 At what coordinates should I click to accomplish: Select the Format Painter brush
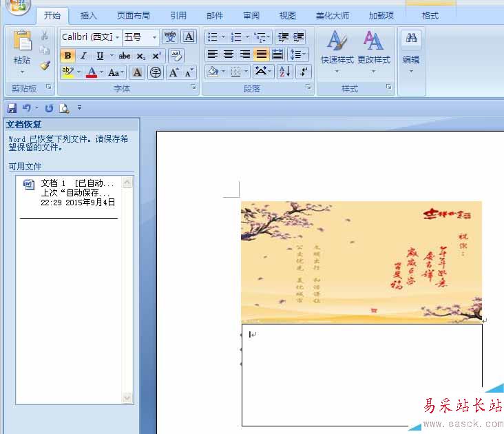(x=45, y=65)
